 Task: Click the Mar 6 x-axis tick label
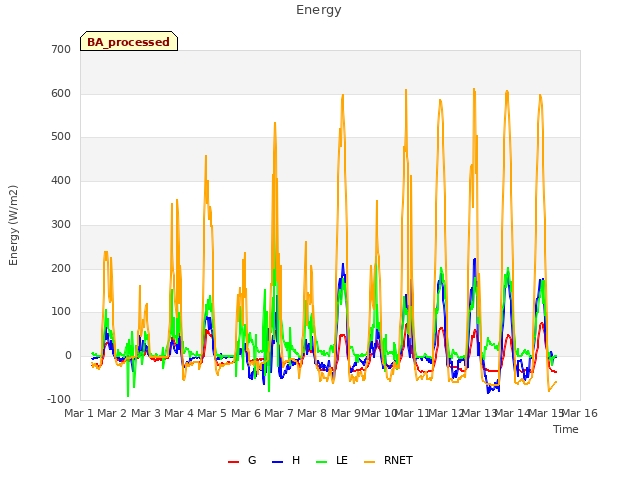tap(246, 413)
